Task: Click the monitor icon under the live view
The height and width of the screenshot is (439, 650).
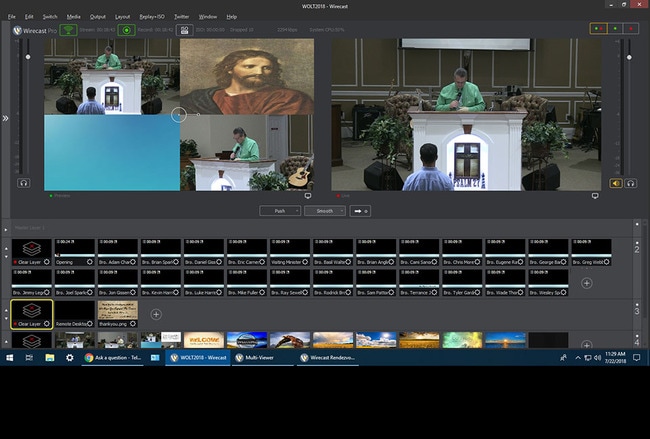Action: [594, 196]
